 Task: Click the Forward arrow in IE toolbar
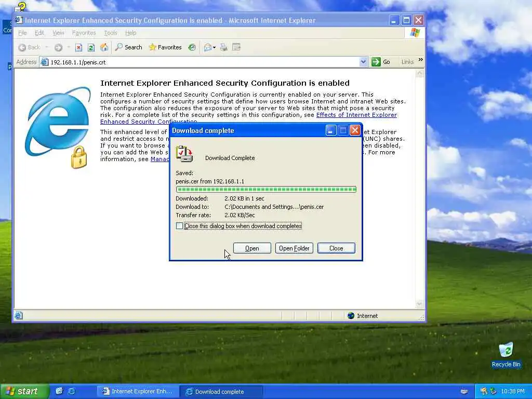pos(58,47)
